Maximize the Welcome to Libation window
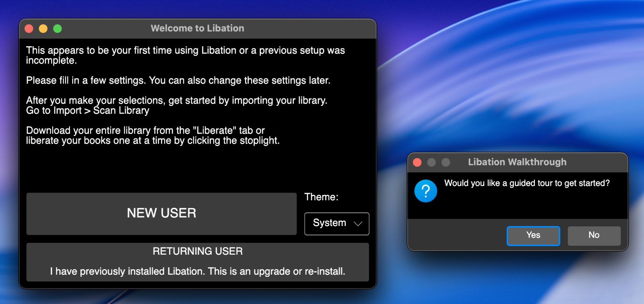The image size is (644, 304). click(58, 29)
